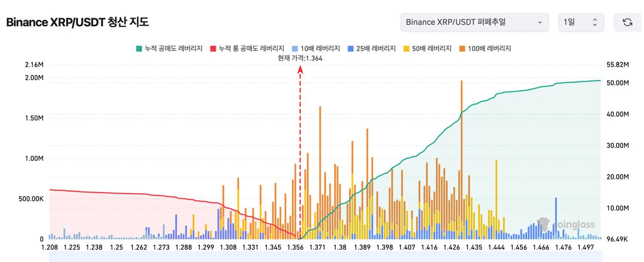
Task: Click the 1.208 x-axis price label
Action: pyautogui.click(x=49, y=247)
